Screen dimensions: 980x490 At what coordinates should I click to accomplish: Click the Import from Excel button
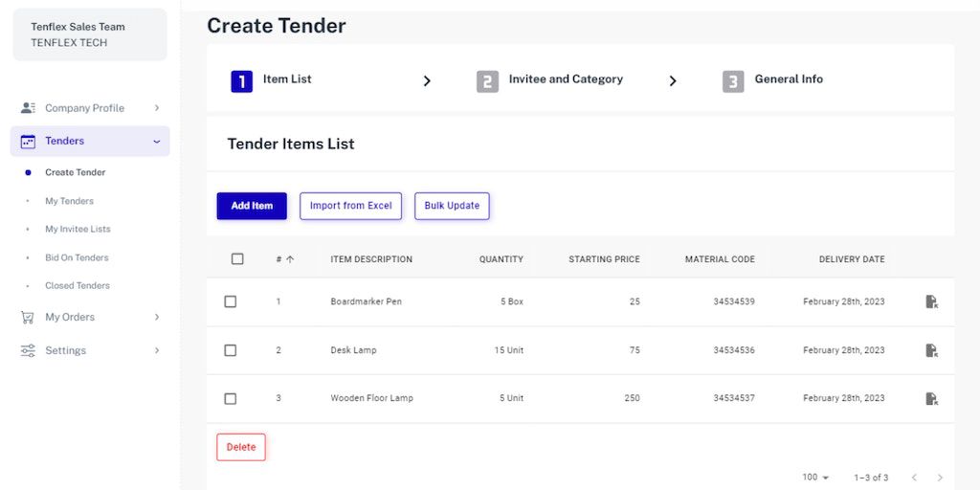coord(350,206)
